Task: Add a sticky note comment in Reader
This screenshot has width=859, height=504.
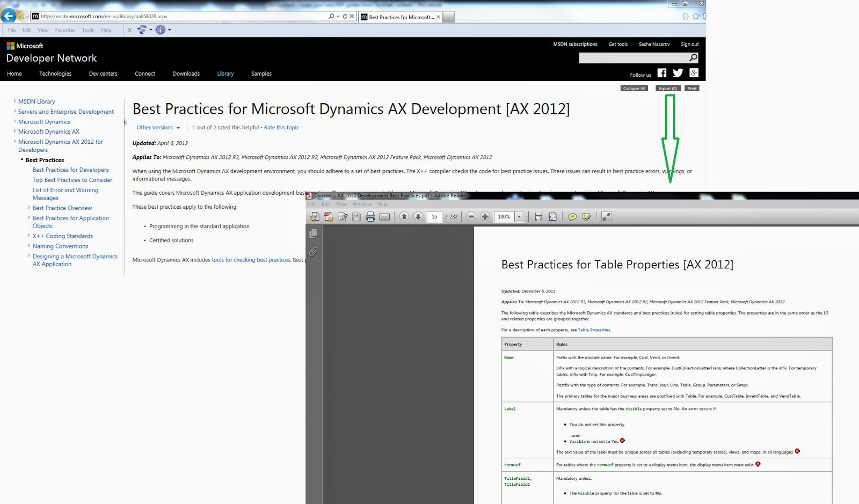Action: point(572,217)
